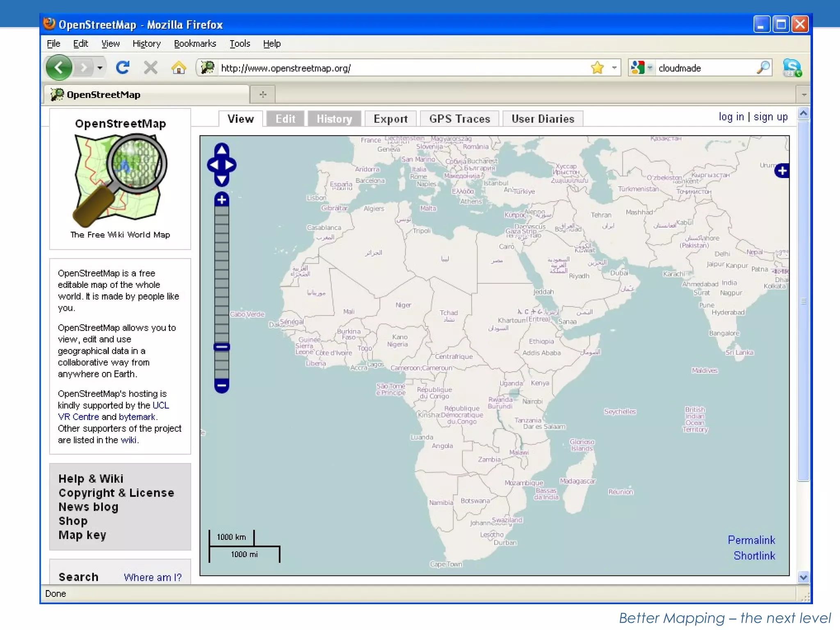Click the Permalink link on map

tap(751, 540)
